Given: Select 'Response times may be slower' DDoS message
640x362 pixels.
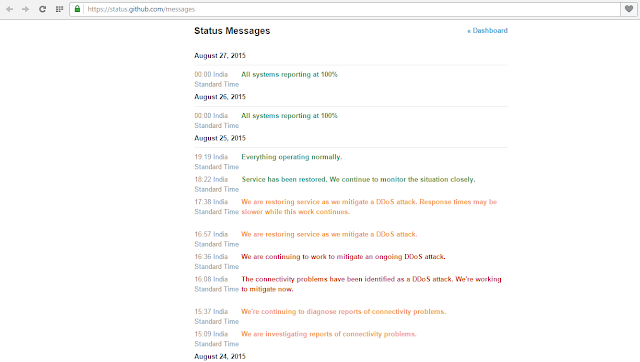Looking at the screenshot, I should coord(369,207).
